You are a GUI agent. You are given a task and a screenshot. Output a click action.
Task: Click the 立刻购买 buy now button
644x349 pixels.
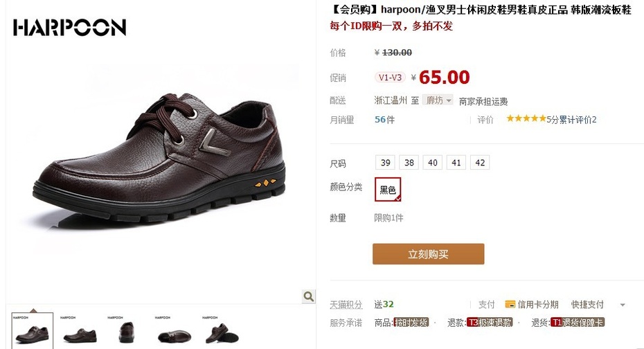click(x=429, y=254)
